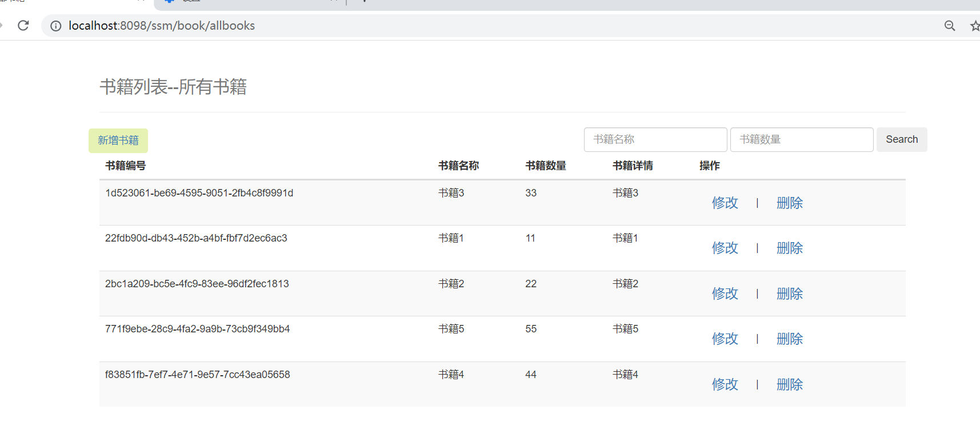Select detail cell 书籍1 in 书籍详情 column
This screenshot has height=442, width=980.
click(626, 238)
